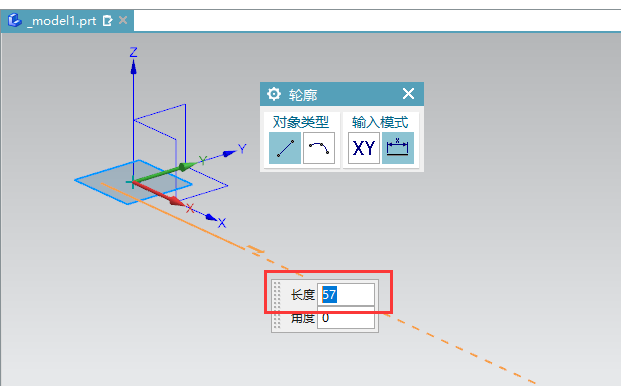This screenshot has width=621, height=386.
Task: Select the blue Y axis arrow
Action: tap(229, 153)
